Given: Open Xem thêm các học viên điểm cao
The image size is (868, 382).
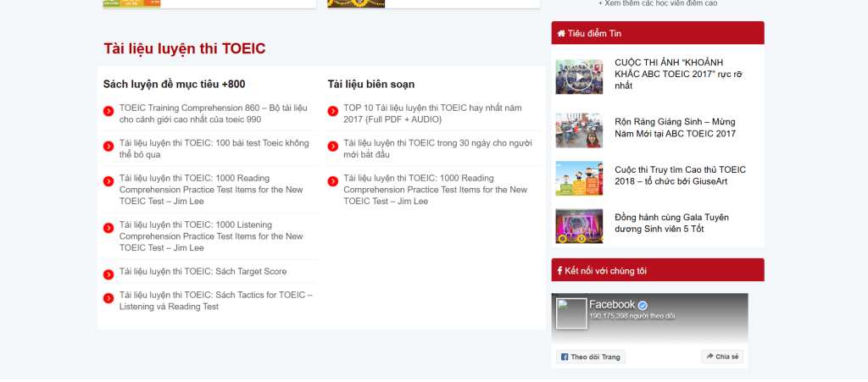Looking at the screenshot, I should [x=658, y=4].
